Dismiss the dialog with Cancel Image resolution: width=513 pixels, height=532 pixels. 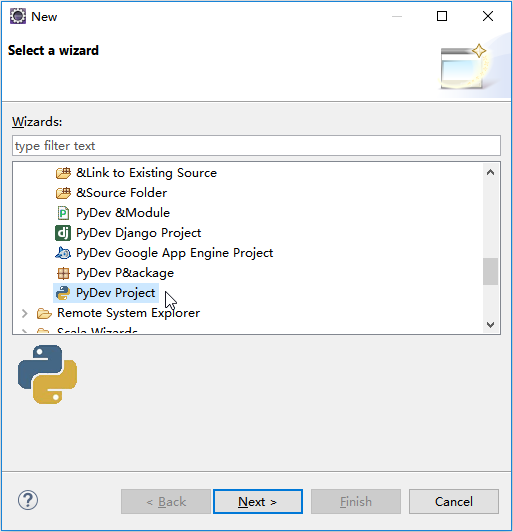tap(454, 501)
